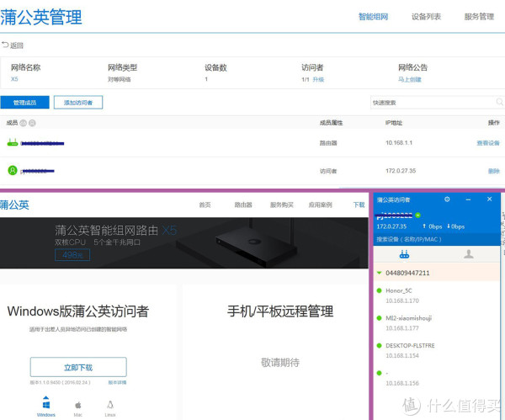Collapse the 044809447211 device group

pos(379,273)
